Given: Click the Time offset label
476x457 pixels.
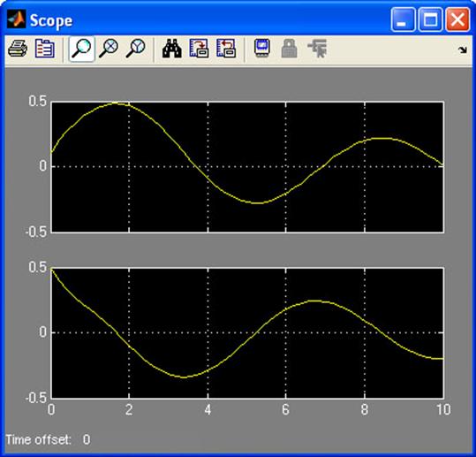Looking at the screenshot, I should [38, 439].
